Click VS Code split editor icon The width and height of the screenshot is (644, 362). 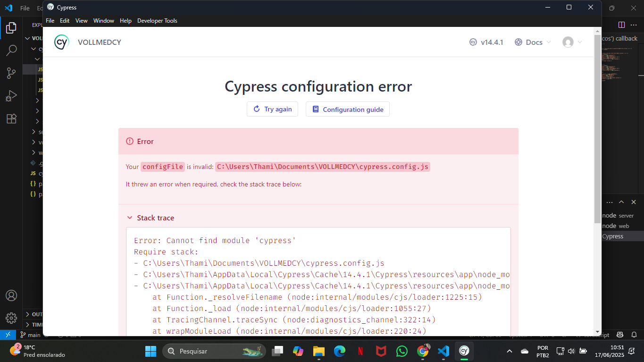tap(621, 25)
